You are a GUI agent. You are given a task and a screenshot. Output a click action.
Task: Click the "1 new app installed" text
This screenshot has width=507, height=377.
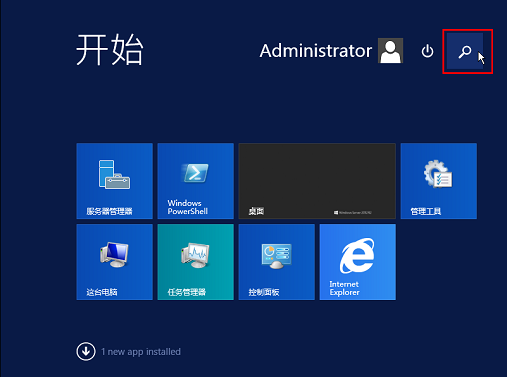(x=141, y=352)
